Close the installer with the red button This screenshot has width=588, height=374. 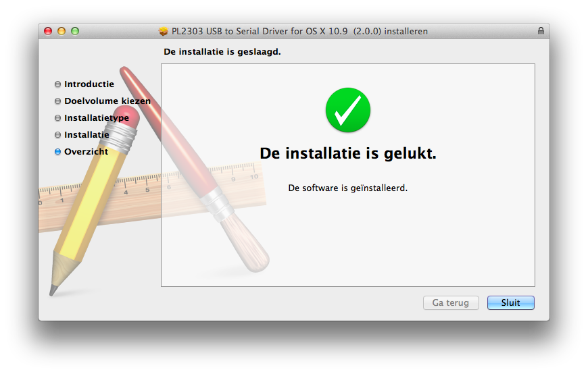coord(48,31)
